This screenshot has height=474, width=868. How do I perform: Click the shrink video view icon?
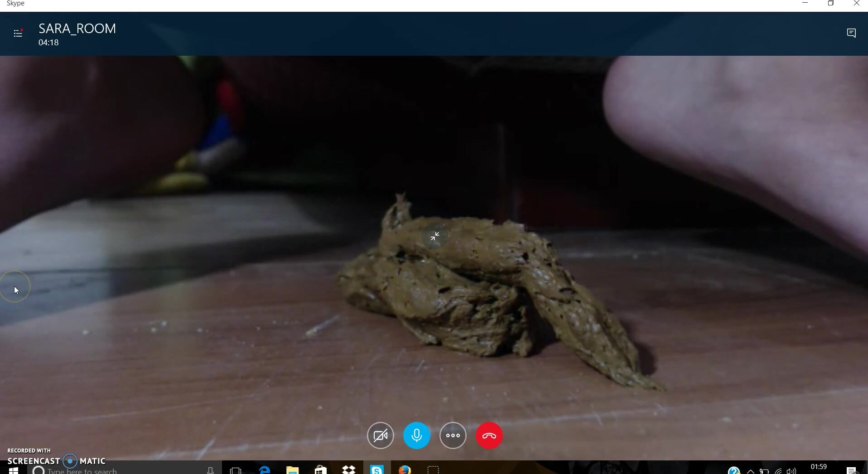click(435, 236)
